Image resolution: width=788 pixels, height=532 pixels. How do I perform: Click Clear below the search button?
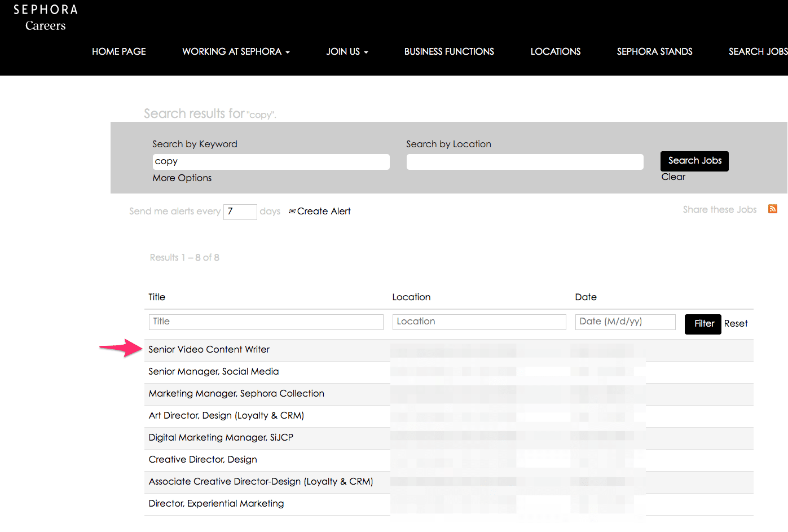pyautogui.click(x=673, y=177)
